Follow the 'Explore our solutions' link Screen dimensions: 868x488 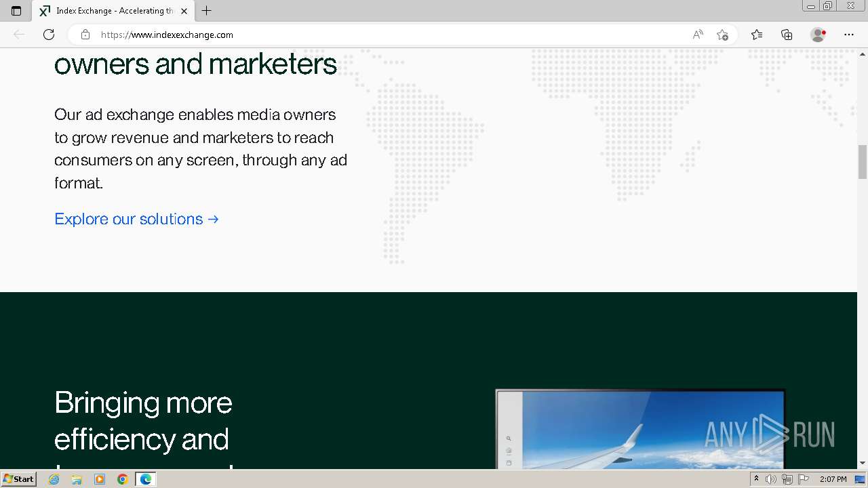tap(136, 219)
